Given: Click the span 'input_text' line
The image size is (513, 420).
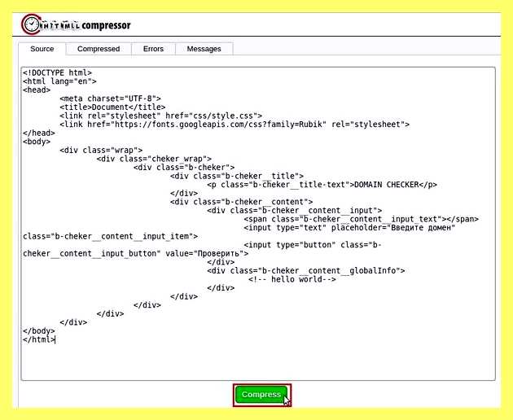Looking at the screenshot, I should [362, 219].
